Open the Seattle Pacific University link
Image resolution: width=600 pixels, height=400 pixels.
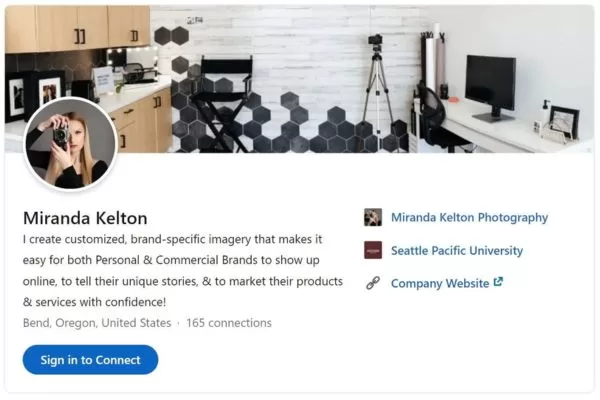[x=457, y=251]
